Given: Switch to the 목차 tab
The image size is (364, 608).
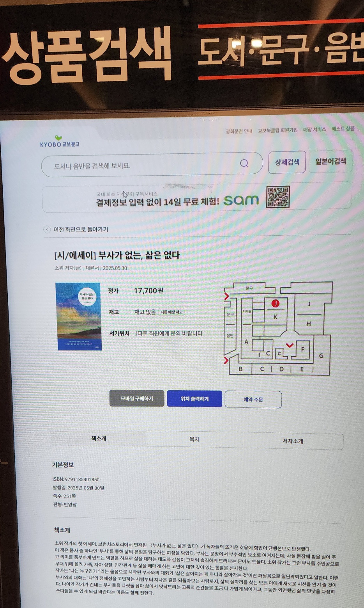Looking at the screenshot, I should (194, 439).
